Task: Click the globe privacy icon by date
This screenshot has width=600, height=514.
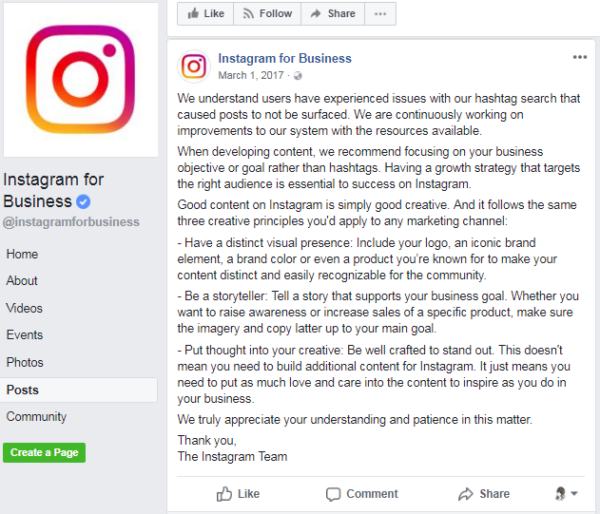Action: point(297,75)
